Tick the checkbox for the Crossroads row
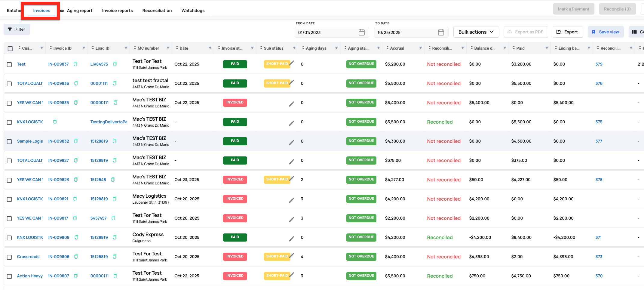 pyautogui.click(x=9, y=257)
